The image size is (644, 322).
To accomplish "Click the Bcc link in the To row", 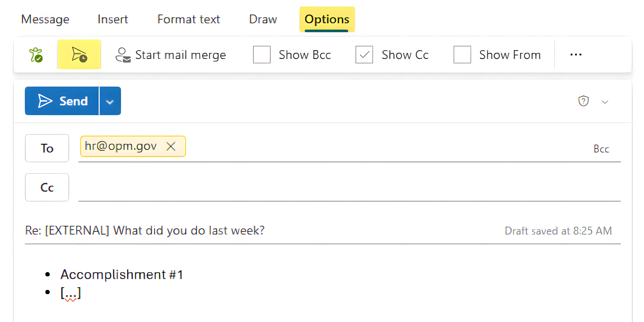I will [601, 149].
